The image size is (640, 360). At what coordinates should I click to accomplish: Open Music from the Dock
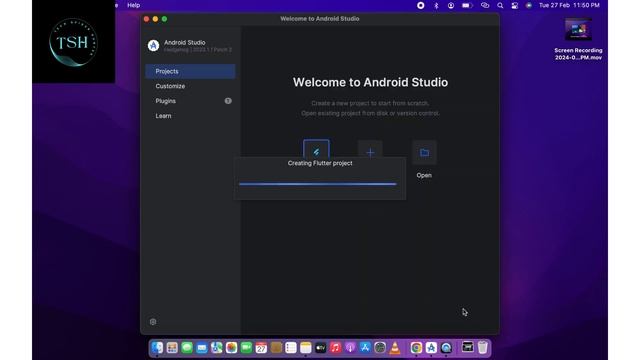point(335,348)
